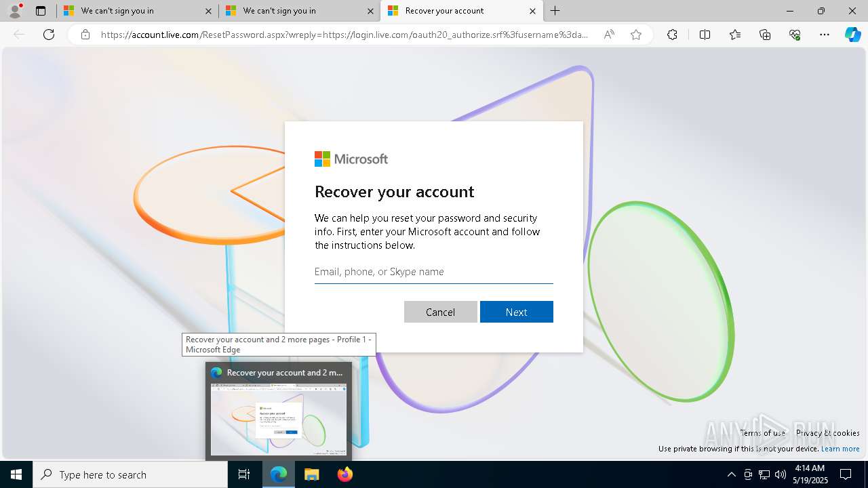The width and height of the screenshot is (868, 488).
Task: Open the volume control tray icon
Action: coord(781,474)
